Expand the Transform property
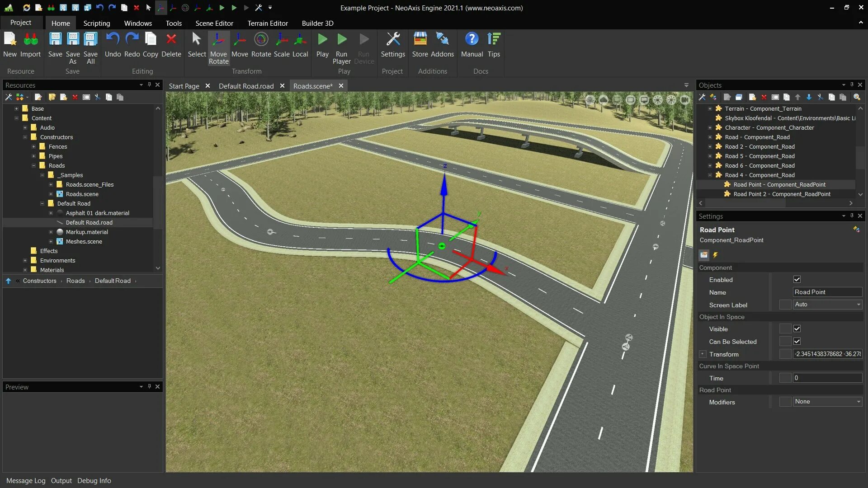The image size is (868, 488). click(x=703, y=354)
